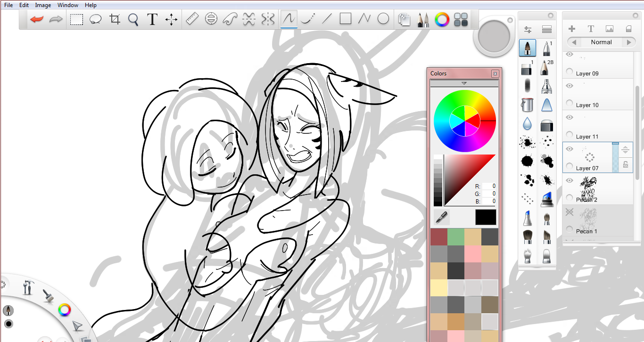
Task: Enable the Ruler guide
Action: (x=192, y=19)
